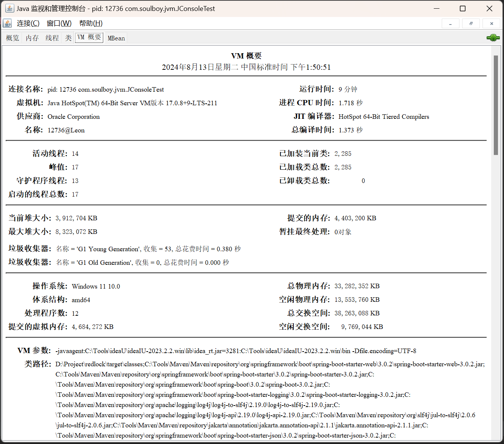The image size is (504, 444).
Task: Click the VM 概要 heading
Action: click(246, 56)
